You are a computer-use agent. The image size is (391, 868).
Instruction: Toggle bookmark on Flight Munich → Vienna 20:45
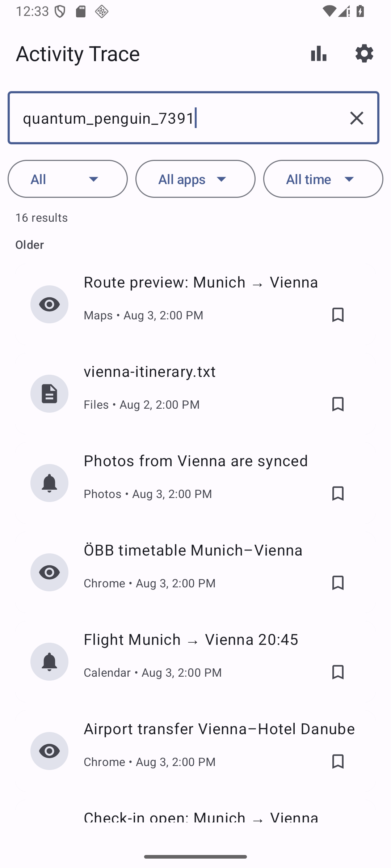pos(338,672)
